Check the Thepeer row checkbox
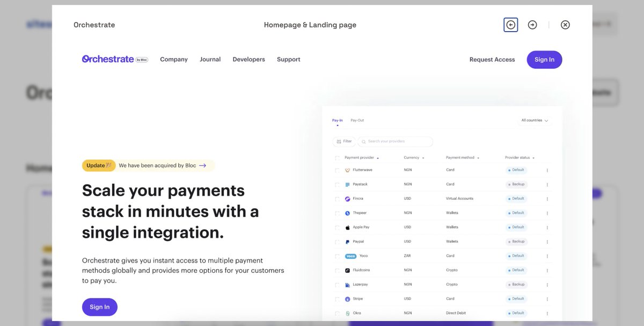 [x=337, y=213]
